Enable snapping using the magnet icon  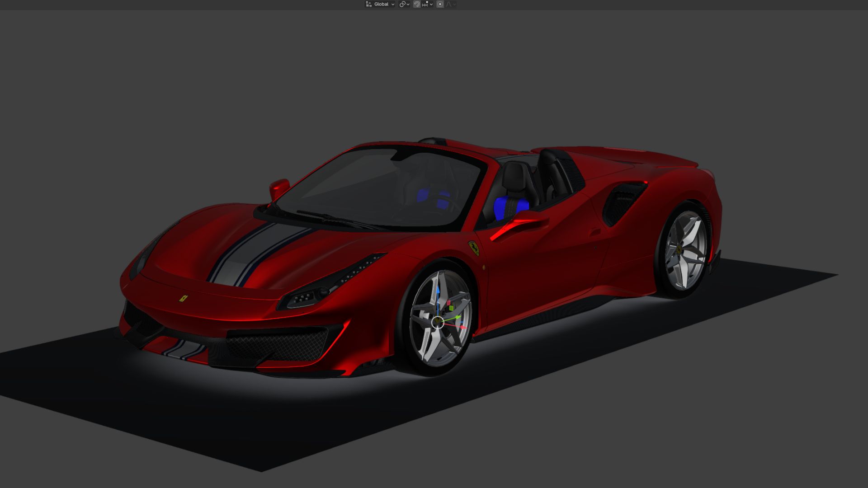coord(418,4)
